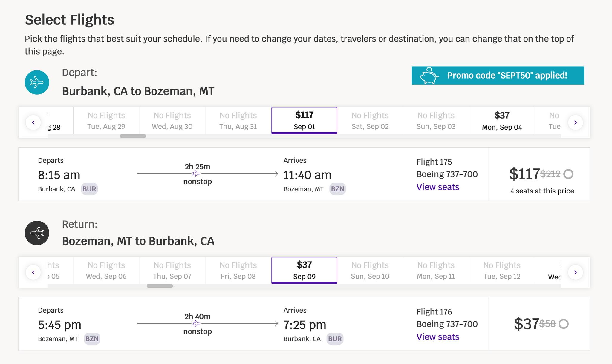Open View seats for Flight 176
This screenshot has height=364, width=612.
click(437, 337)
